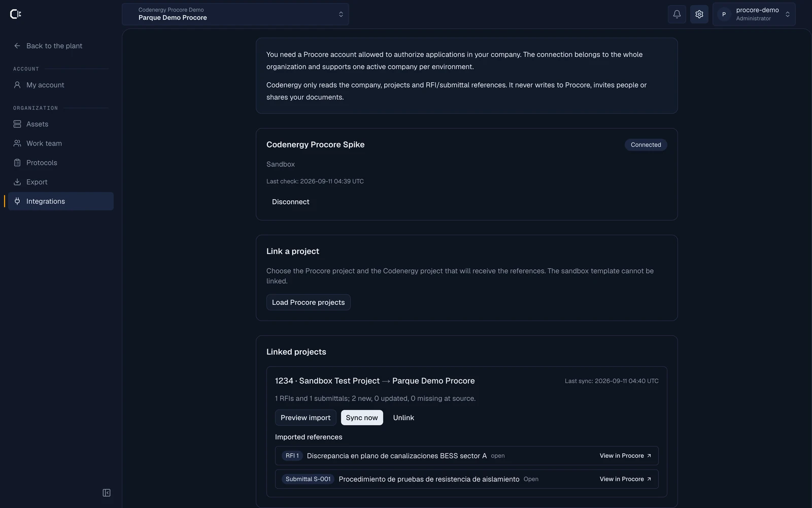Click 'Discrepancia en plano de canalizaciones BESS sector A'

[x=397, y=456]
